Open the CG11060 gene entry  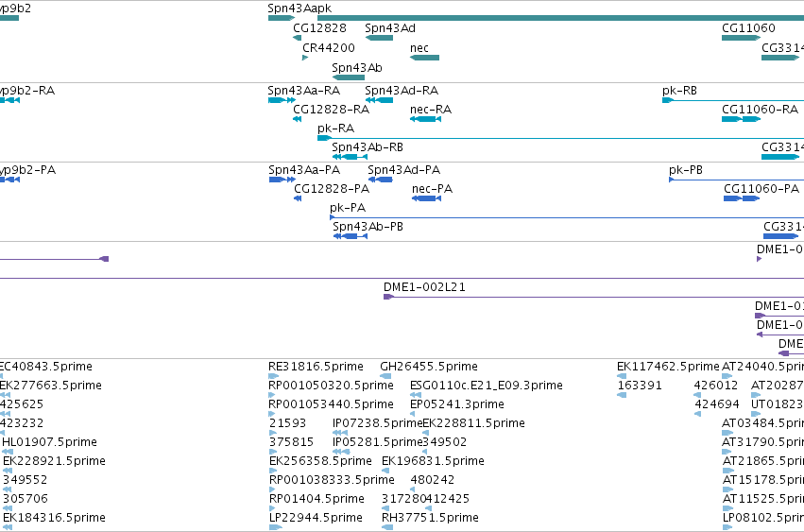[741, 38]
